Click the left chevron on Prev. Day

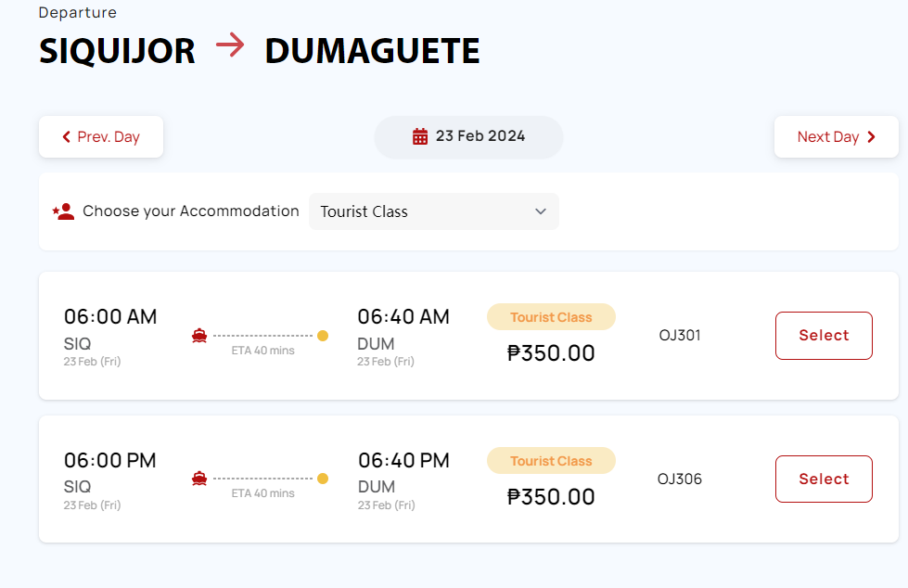66,136
